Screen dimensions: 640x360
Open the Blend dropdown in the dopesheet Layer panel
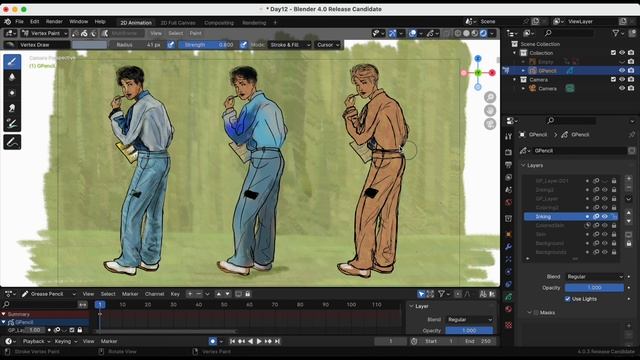click(470, 319)
